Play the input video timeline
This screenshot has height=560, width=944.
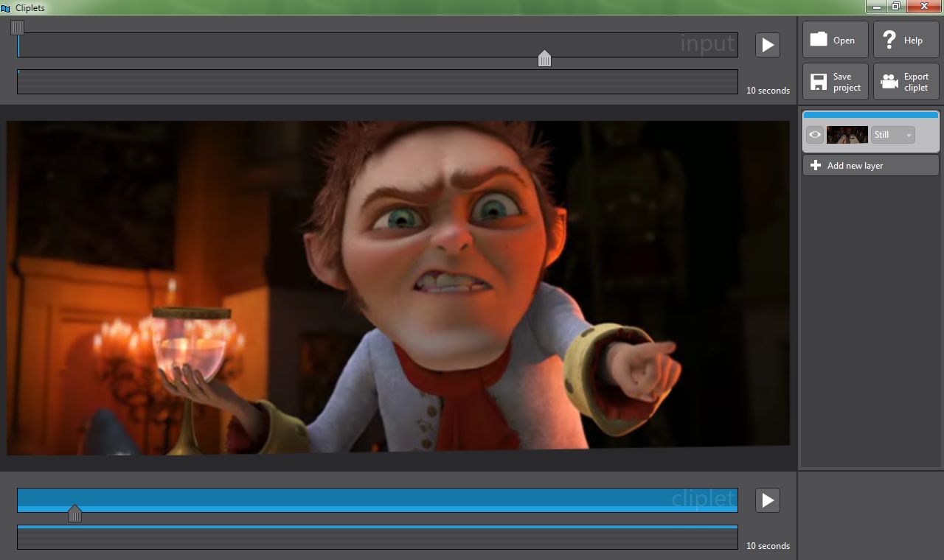(768, 45)
